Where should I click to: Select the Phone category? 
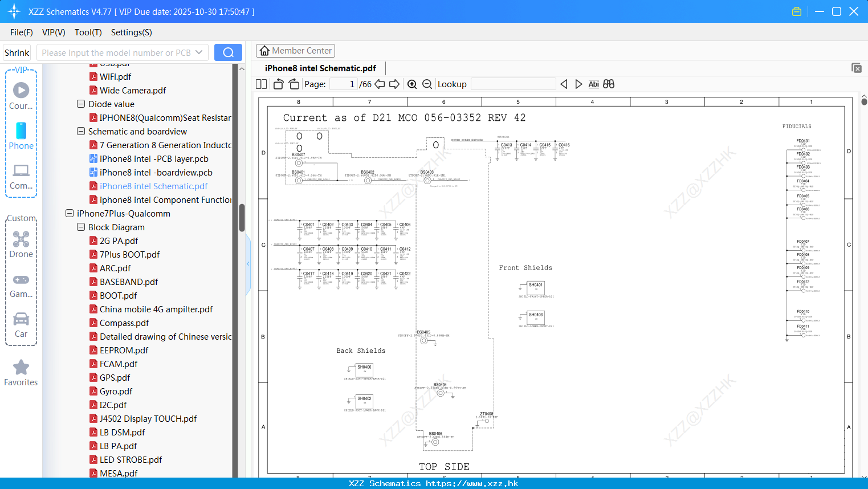[x=21, y=136]
